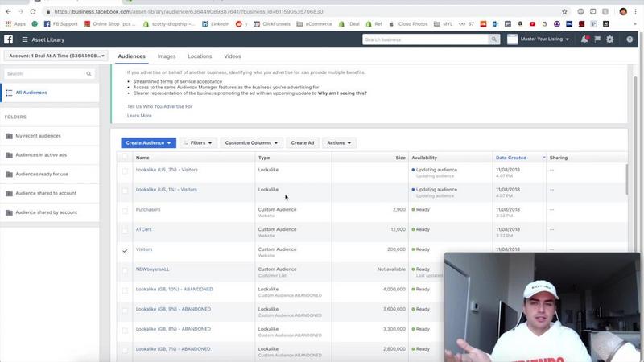Switch to the Audiences tab

tap(131, 56)
